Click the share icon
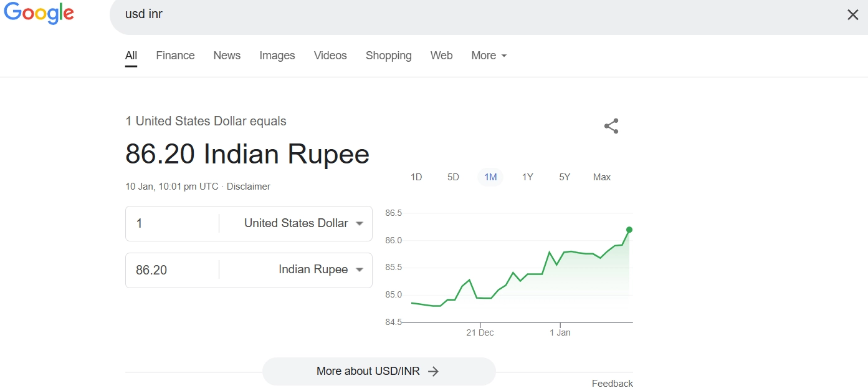Screen dimensions: 868x388 pos(611,126)
